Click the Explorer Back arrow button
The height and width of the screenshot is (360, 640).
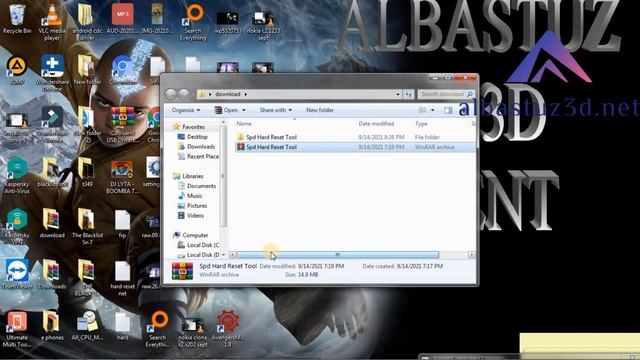coord(171,94)
